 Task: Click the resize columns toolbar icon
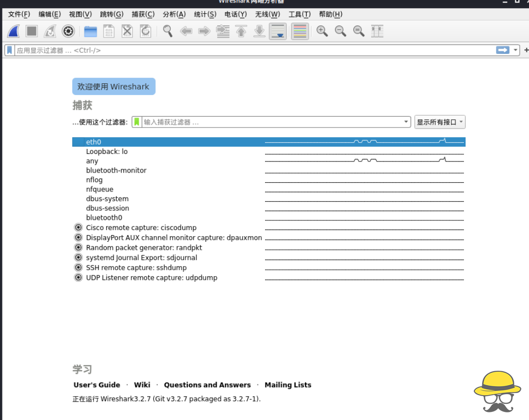click(x=377, y=31)
